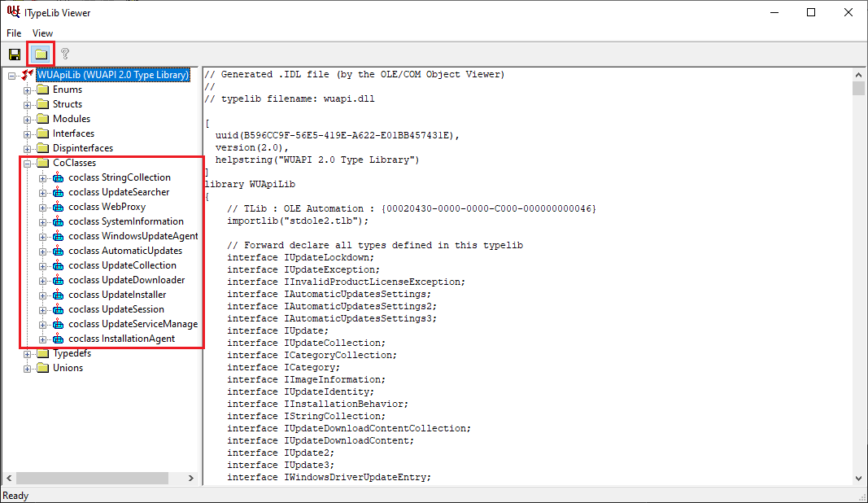Image resolution: width=868 pixels, height=503 pixels.
Task: Select the coclass UpdateDownloader label
Action: pyautogui.click(x=127, y=280)
